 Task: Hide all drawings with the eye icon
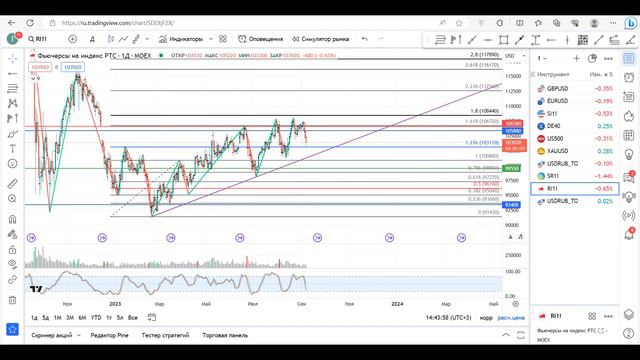13,264
